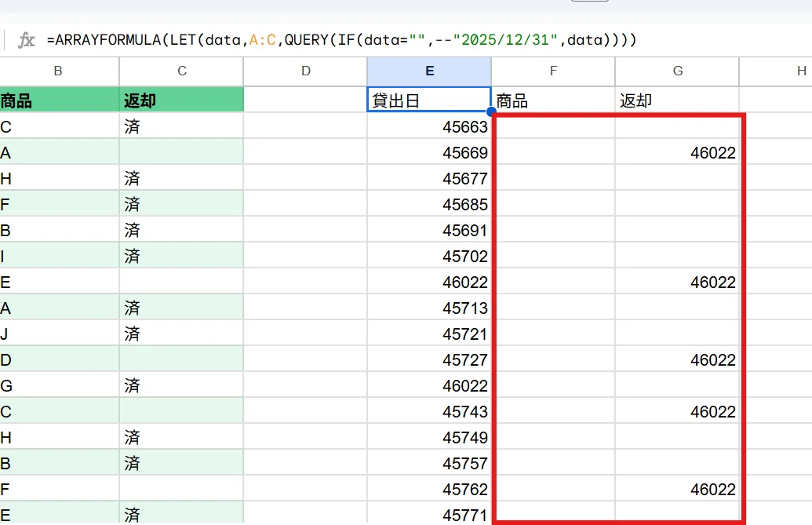Select product I cell in column B
This screenshot has width=812, height=525.
click(x=60, y=256)
